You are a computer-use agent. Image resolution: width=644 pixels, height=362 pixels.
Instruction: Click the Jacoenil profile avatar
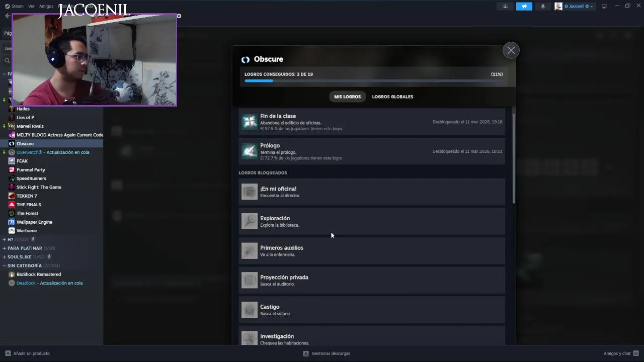[x=558, y=6]
